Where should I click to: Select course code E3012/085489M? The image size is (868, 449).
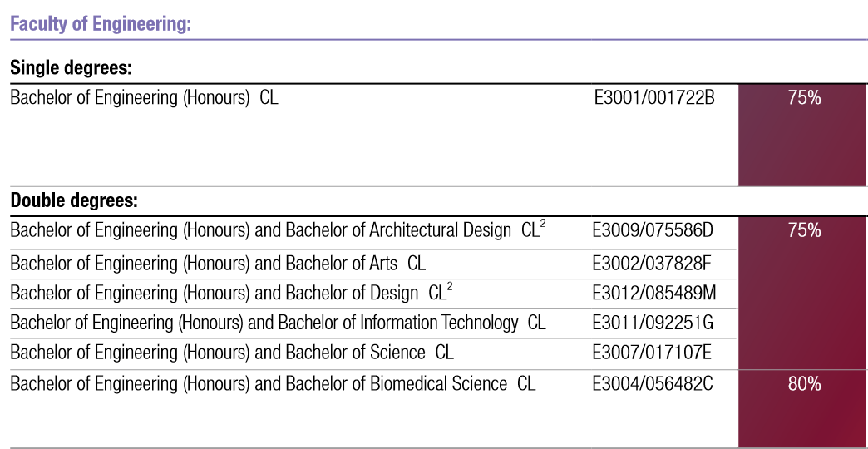654,293
